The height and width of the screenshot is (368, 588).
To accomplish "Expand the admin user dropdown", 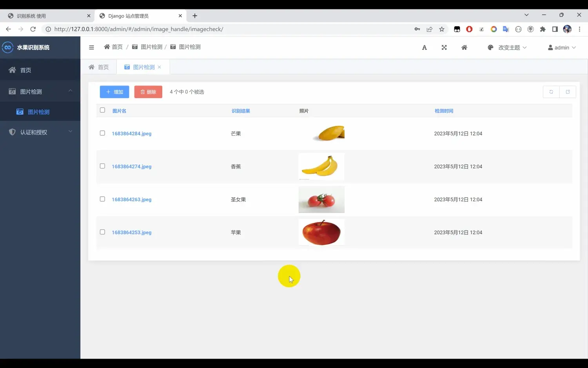I will click(x=561, y=47).
